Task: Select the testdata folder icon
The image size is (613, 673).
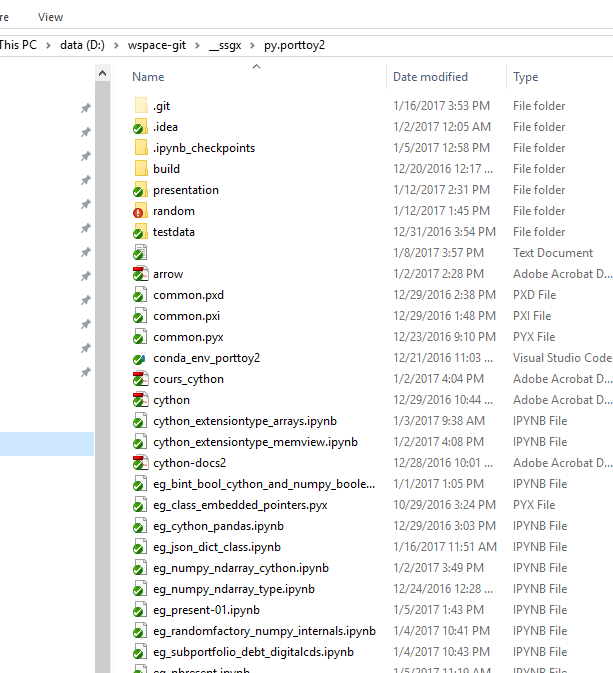Action: [140, 232]
